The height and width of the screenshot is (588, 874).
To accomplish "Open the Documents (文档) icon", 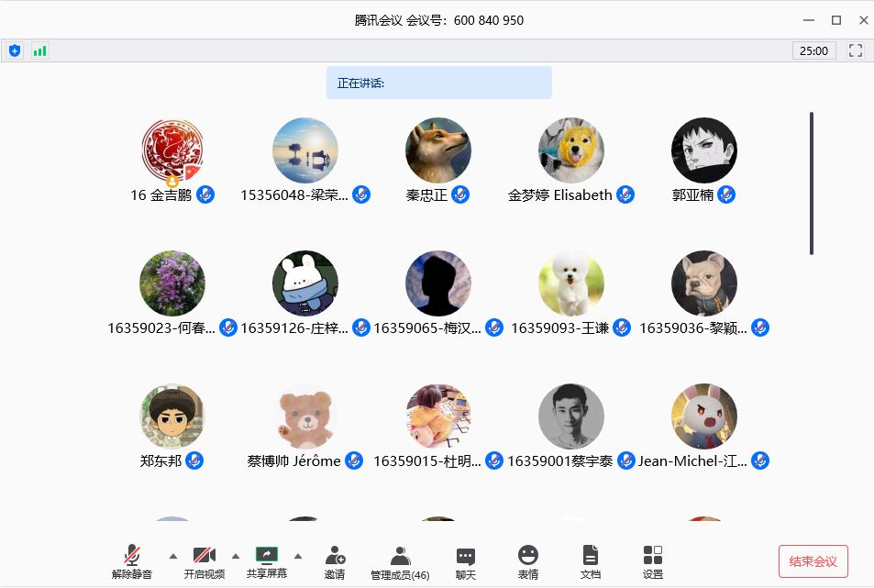I will coord(591,561).
